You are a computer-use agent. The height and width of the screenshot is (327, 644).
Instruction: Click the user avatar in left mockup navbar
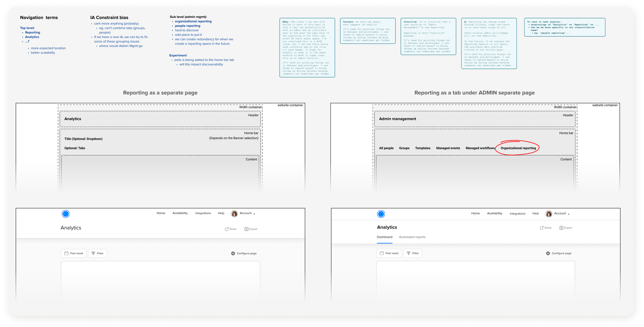pos(234,214)
